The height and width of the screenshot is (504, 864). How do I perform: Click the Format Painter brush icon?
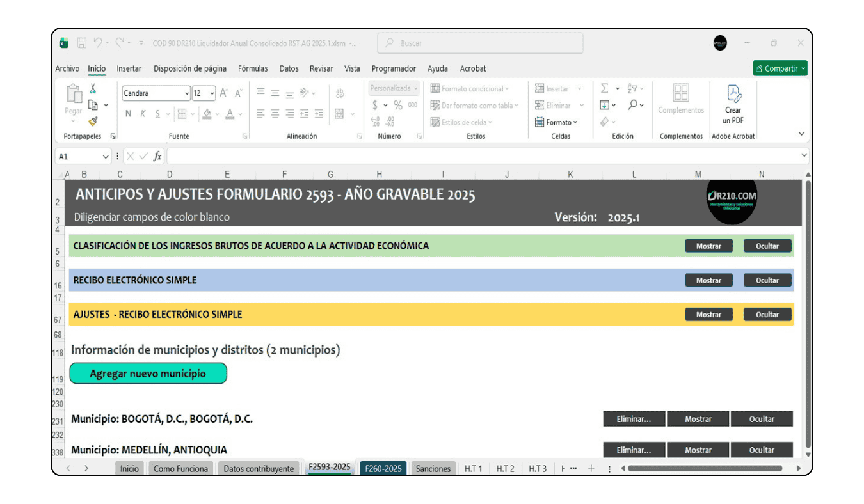pos(93,121)
